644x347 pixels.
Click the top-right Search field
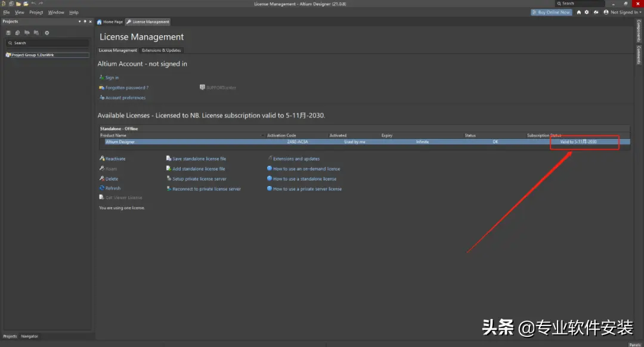[580, 4]
